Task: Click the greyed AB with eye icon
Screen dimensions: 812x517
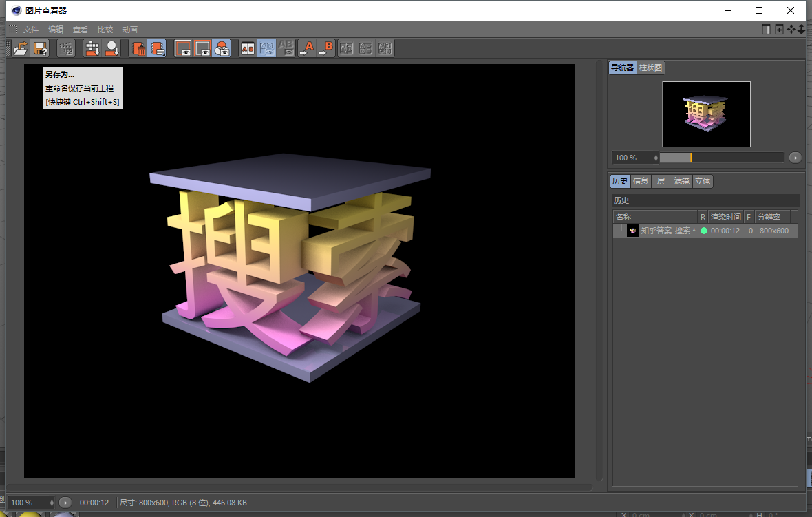Action: tap(286, 48)
